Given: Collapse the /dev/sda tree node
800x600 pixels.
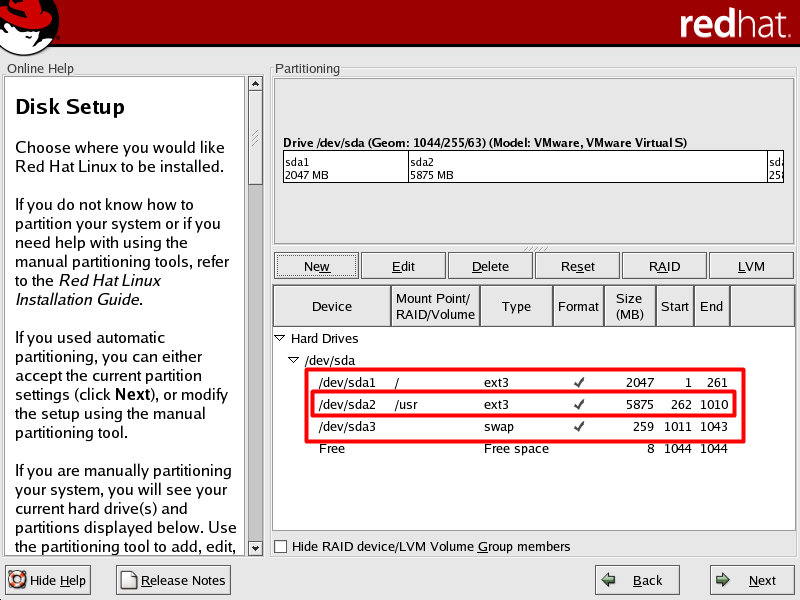Looking at the screenshot, I should click(293, 360).
